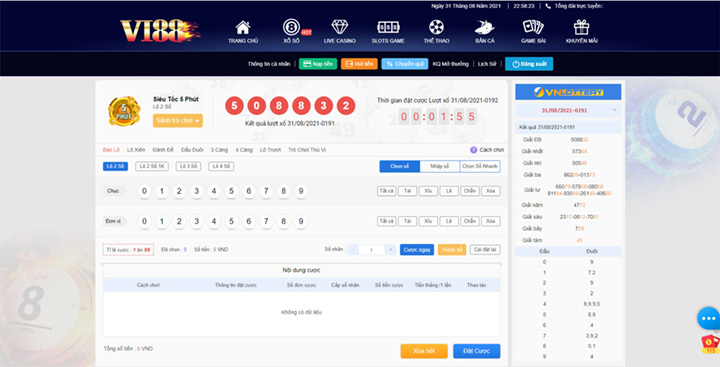Decrease the Số nhân multiplier with minus
Image resolution: width=720 pixels, height=367 pixels.
353,250
